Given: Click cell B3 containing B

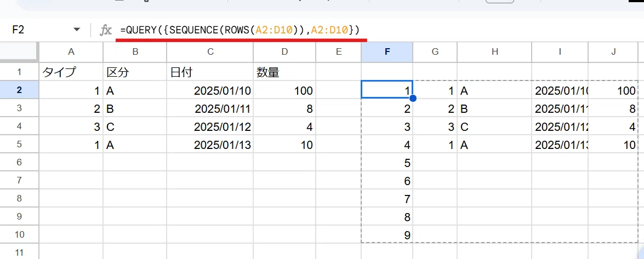Looking at the screenshot, I should click(x=135, y=108).
